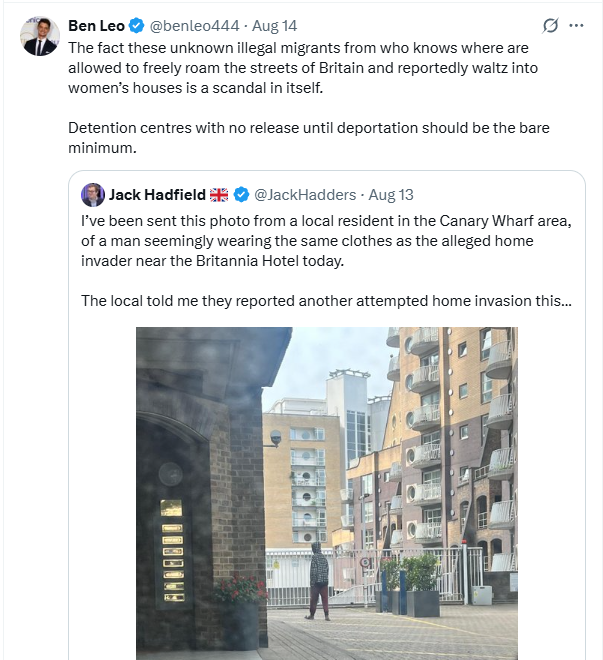
Task: Open the Aug 14 timestamp link
Action: (x=274, y=26)
